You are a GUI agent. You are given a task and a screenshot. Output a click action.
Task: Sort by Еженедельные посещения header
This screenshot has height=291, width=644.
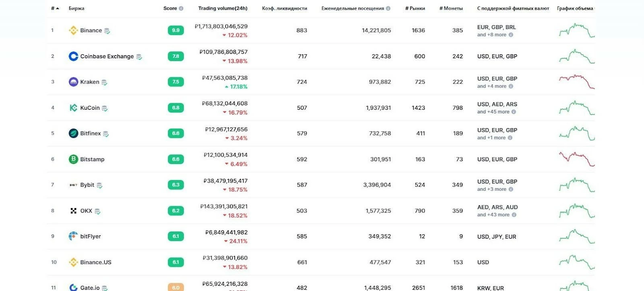pos(353,8)
